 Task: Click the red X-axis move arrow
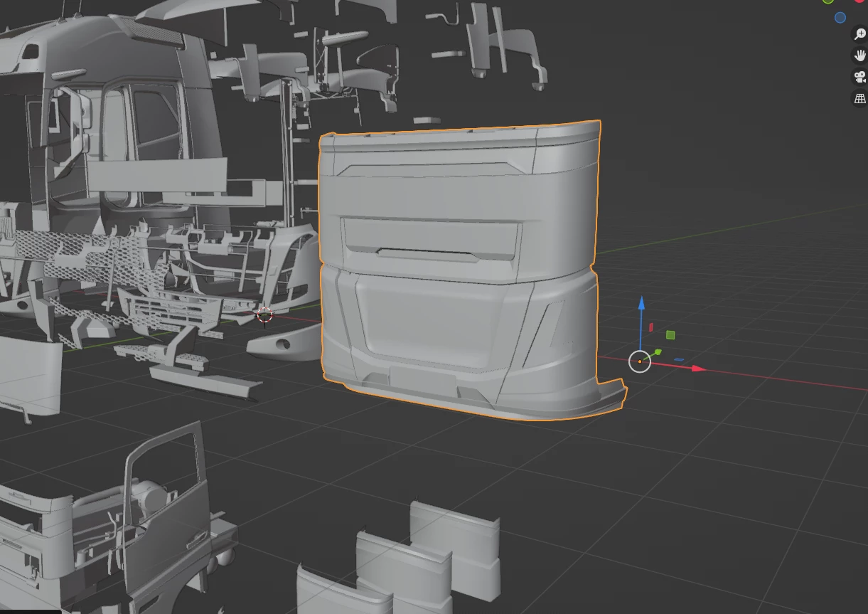point(697,369)
